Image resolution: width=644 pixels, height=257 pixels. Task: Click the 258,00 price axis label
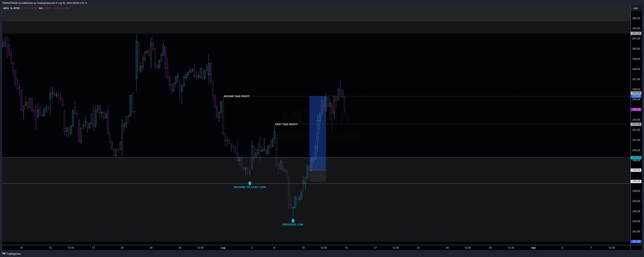click(x=636, y=69)
